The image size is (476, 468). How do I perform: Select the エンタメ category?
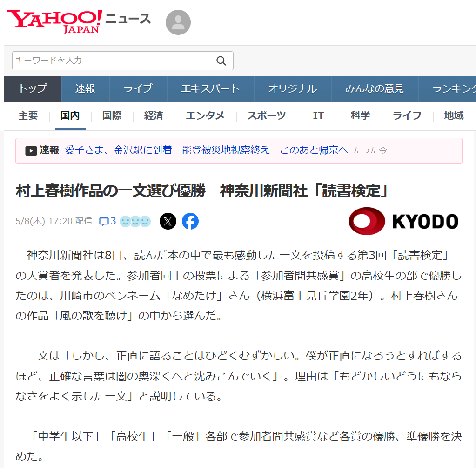tap(205, 116)
